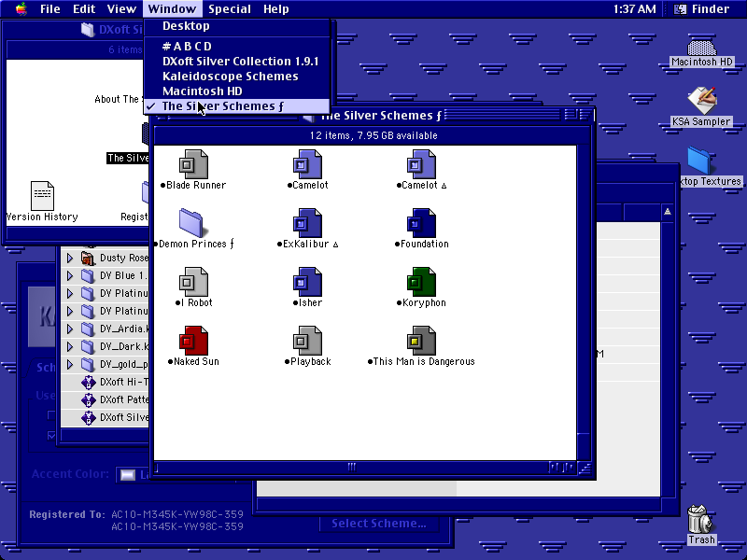Screen dimensions: 747x560
Task: Open the KSA Sampler desktop icon
Action: (x=701, y=101)
